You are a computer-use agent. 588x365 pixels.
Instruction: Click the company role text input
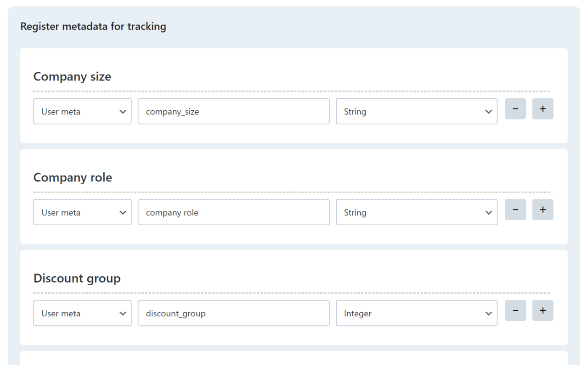[233, 212]
